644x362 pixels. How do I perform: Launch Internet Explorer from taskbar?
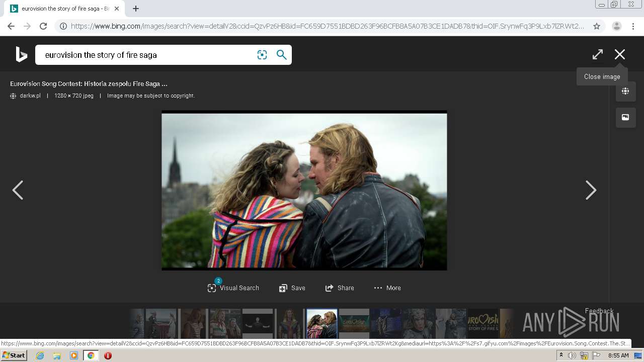[40, 355]
